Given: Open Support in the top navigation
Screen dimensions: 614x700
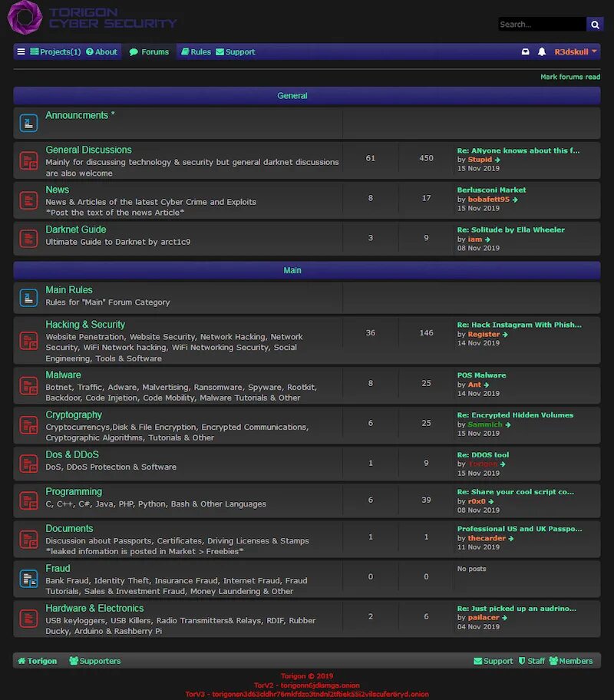Looking at the screenshot, I should coord(236,51).
